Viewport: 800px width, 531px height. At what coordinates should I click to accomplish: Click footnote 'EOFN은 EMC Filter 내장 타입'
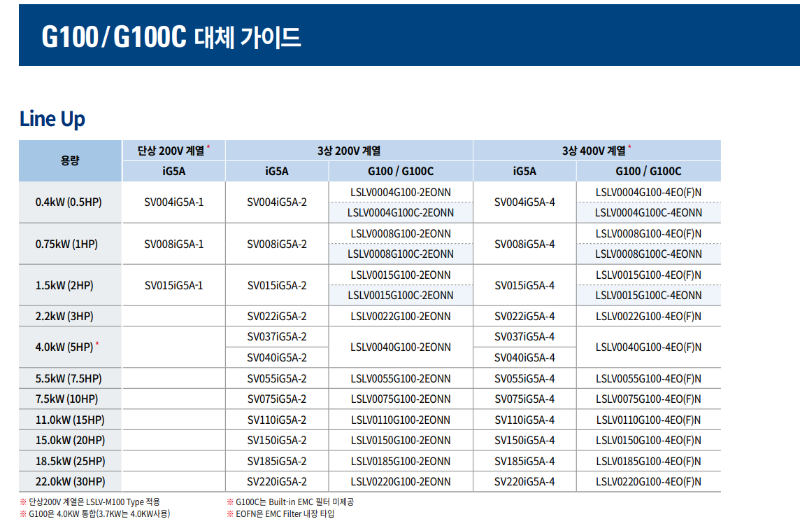tap(285, 514)
